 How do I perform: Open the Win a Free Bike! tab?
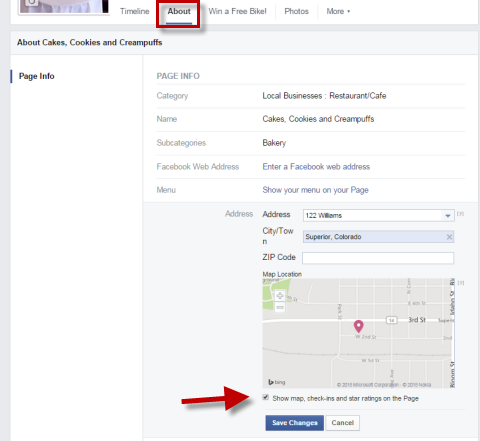point(237,11)
